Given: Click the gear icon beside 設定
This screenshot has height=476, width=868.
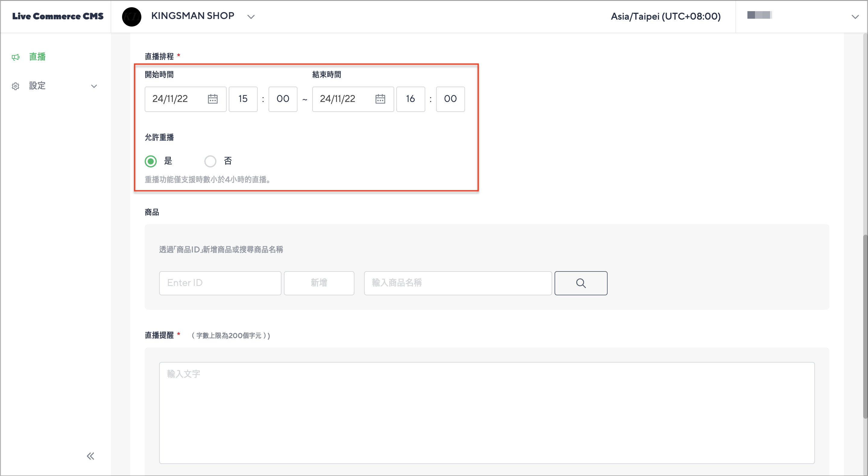Looking at the screenshot, I should [x=15, y=86].
